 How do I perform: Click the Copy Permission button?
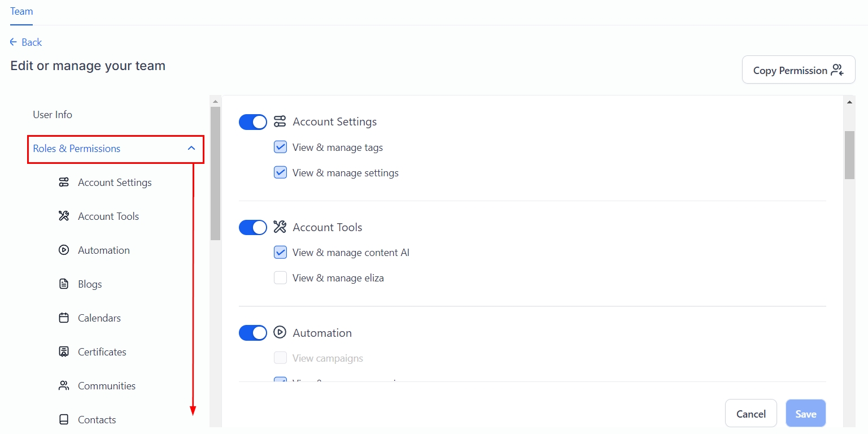click(x=798, y=70)
